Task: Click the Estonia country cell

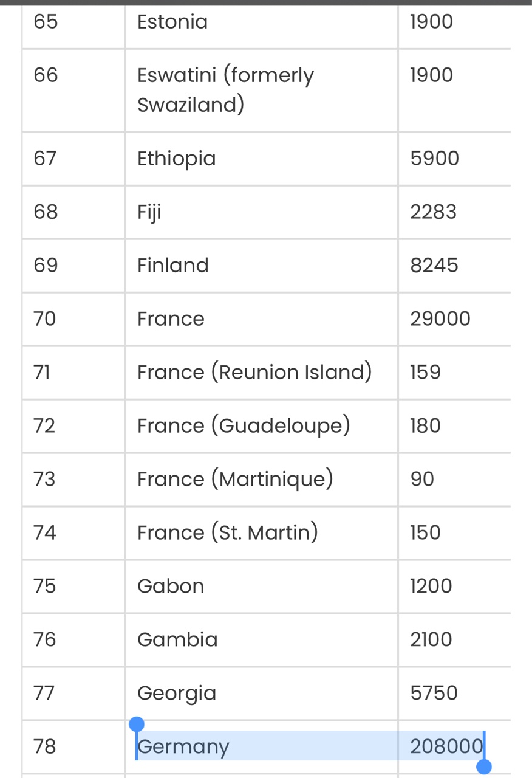Action: (x=172, y=22)
